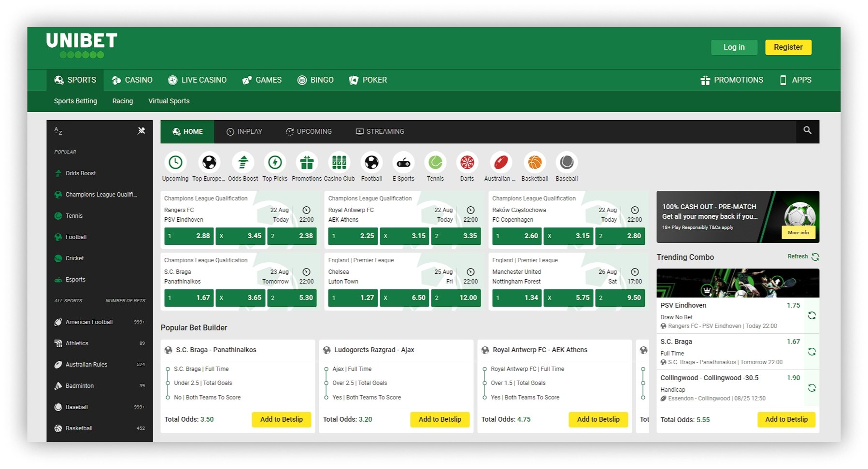Select the Basketball icon in the quick links
The height and width of the screenshot is (469, 868).
535,162
